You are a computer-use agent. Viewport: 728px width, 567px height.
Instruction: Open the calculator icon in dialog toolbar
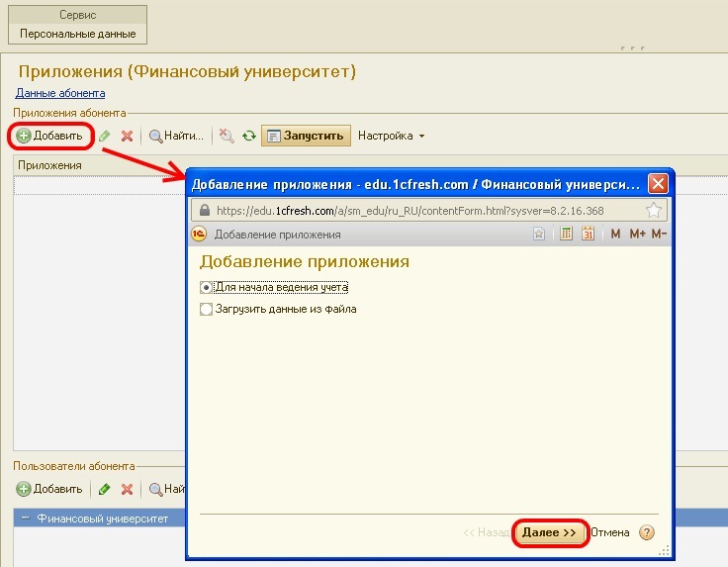[x=566, y=234]
